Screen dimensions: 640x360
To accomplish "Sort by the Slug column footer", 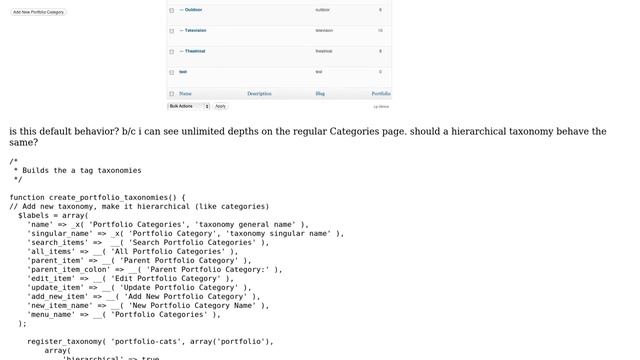I will pos(320,94).
